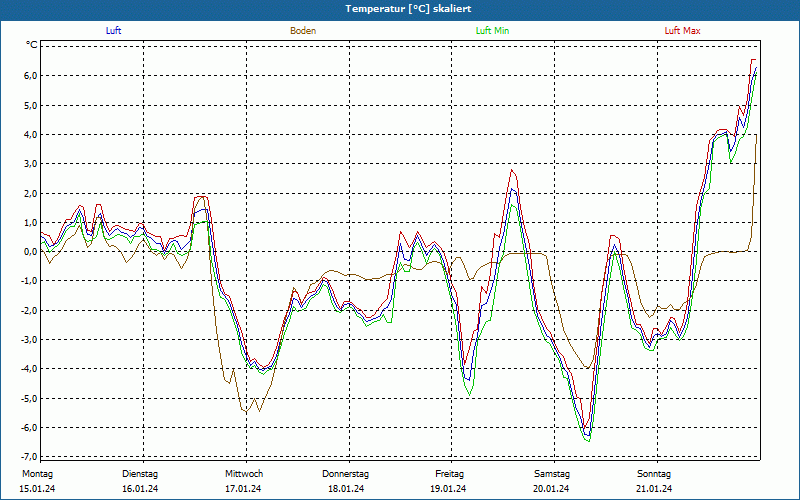Click the date '19.01.24'

pyautogui.click(x=448, y=489)
